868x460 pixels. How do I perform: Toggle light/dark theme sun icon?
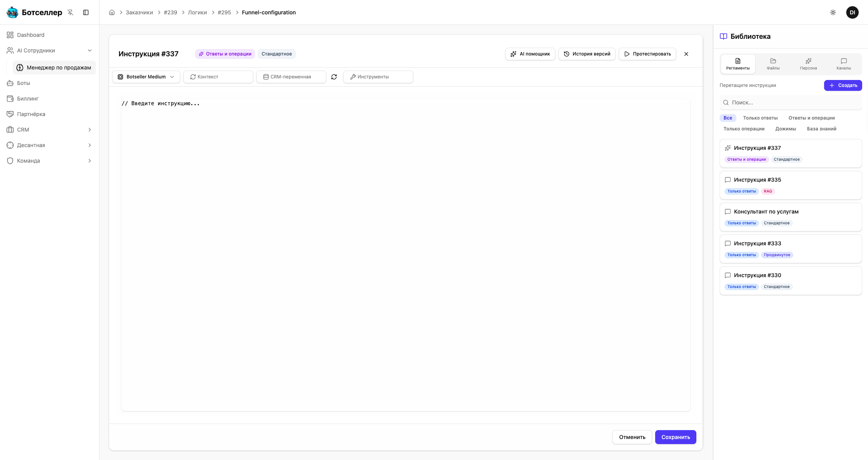833,12
